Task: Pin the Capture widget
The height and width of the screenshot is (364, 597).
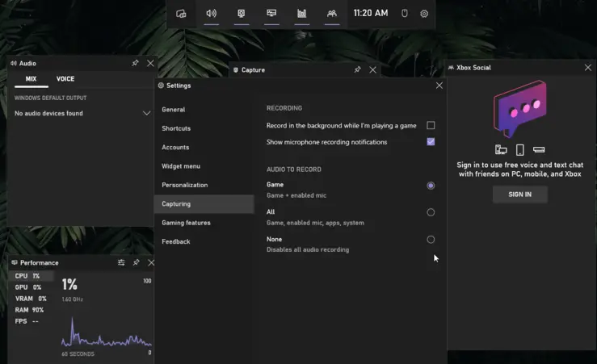Action: [357, 69]
